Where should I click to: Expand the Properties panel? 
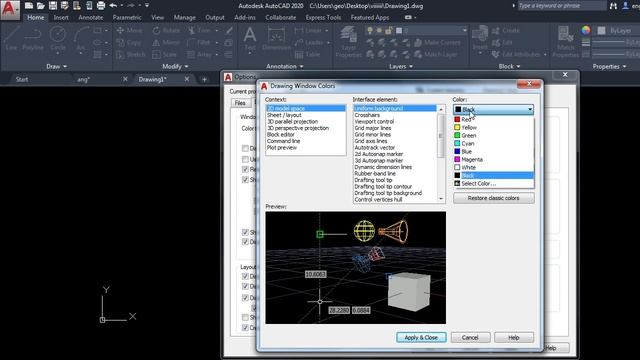609,66
